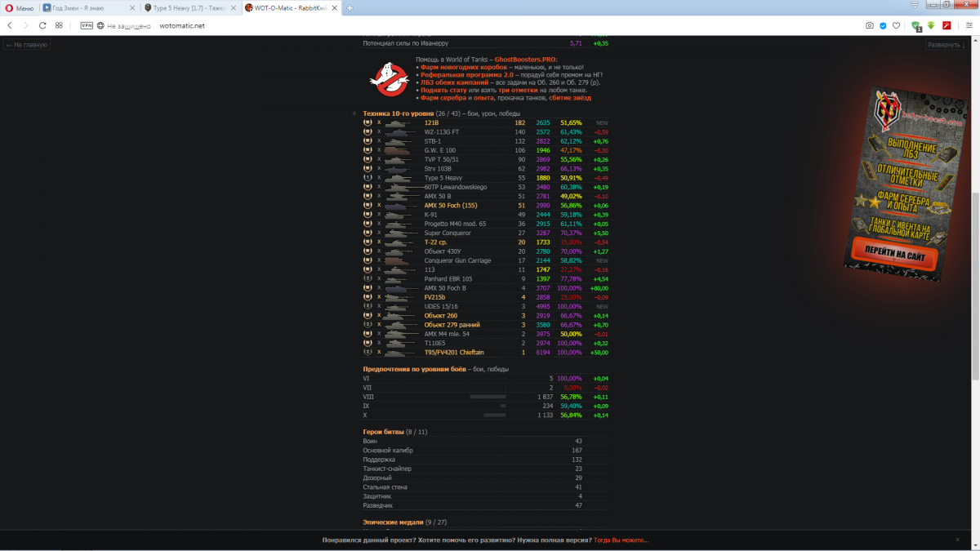This screenshot has height=551, width=980.
Task: Click the tier X battles bar
Action: (496, 415)
